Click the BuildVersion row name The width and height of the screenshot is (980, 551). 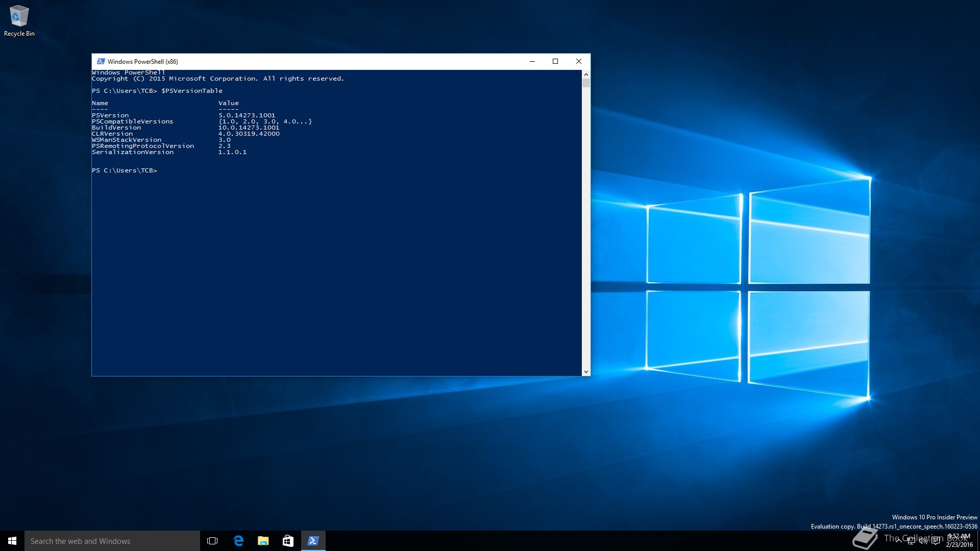tap(116, 128)
